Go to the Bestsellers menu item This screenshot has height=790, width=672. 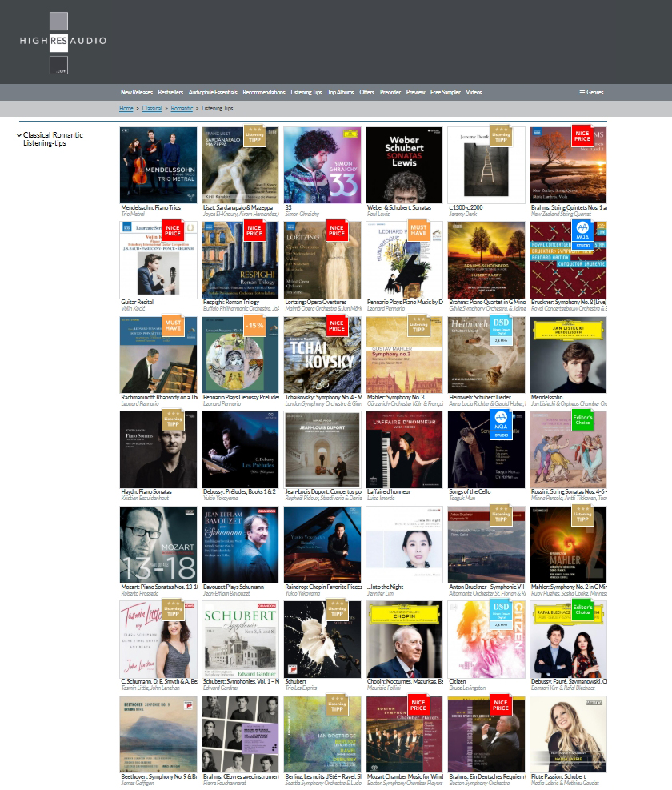170,92
